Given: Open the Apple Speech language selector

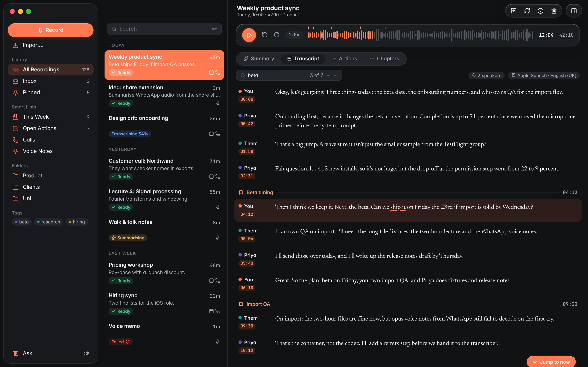Looking at the screenshot, I should tap(543, 75).
